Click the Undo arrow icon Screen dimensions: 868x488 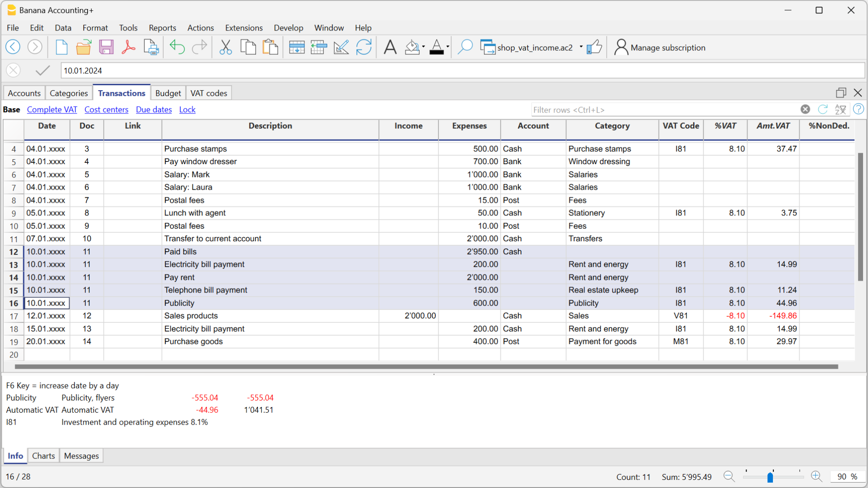pos(177,47)
